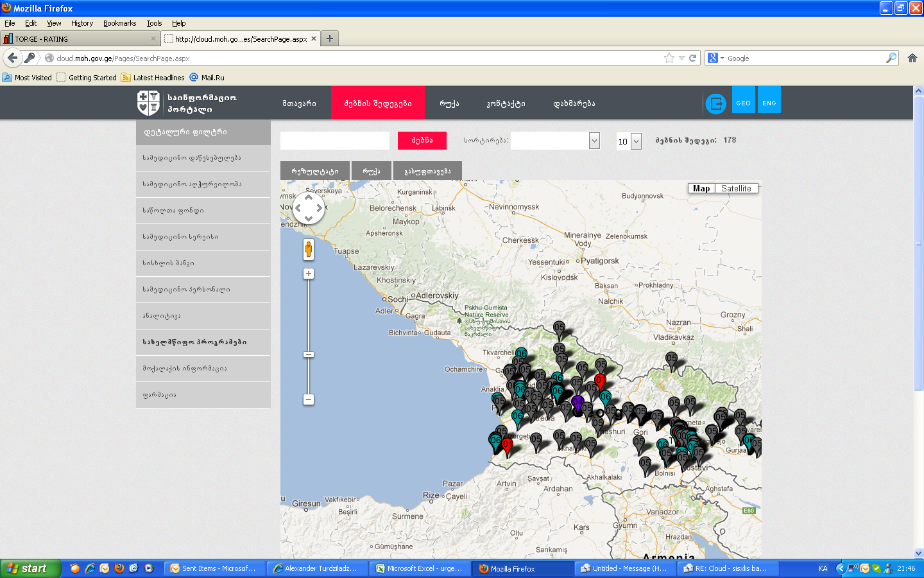Click the search text input field

(335, 141)
